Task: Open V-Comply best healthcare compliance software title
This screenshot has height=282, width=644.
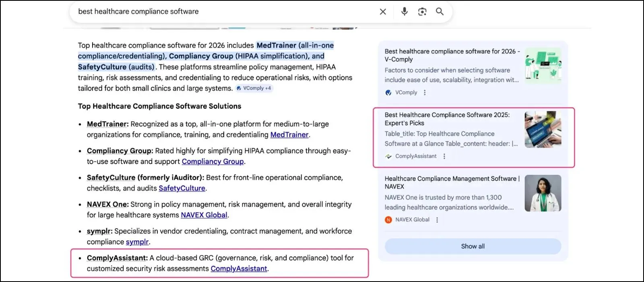Action: (452, 55)
